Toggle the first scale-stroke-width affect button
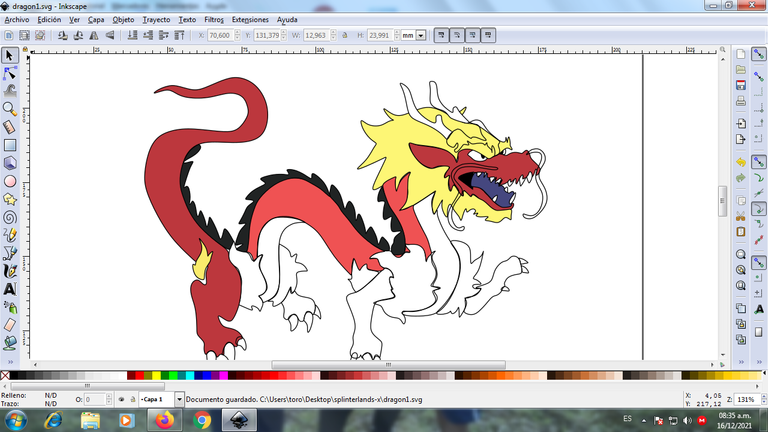Image resolution: width=768 pixels, height=432 pixels. click(x=441, y=35)
